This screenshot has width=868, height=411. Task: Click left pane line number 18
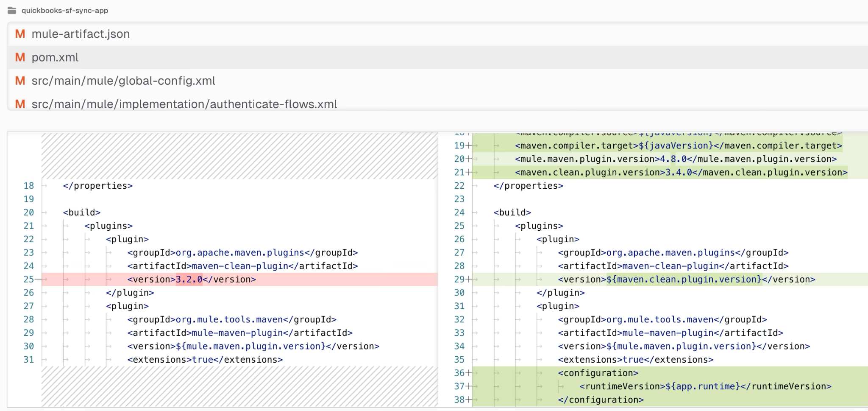[29, 186]
